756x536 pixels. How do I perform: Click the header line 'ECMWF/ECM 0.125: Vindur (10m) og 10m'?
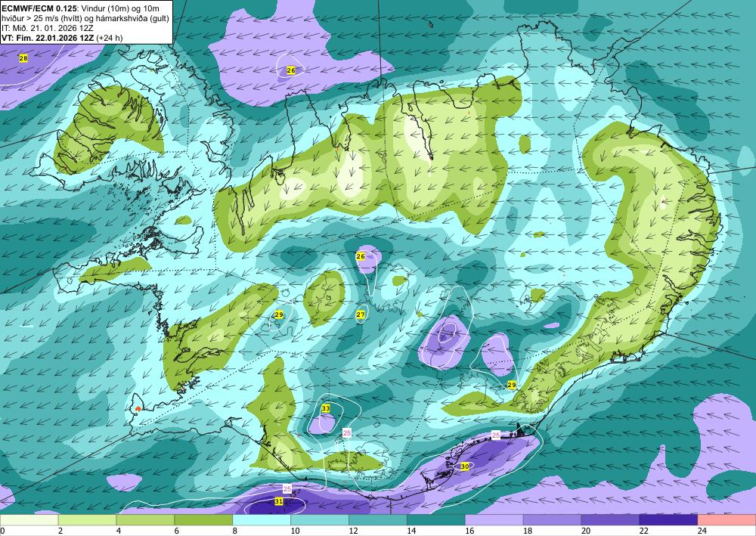pos(81,8)
